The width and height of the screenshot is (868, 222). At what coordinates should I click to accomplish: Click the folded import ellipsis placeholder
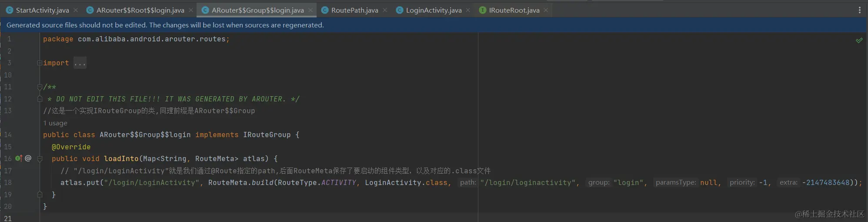coord(80,63)
